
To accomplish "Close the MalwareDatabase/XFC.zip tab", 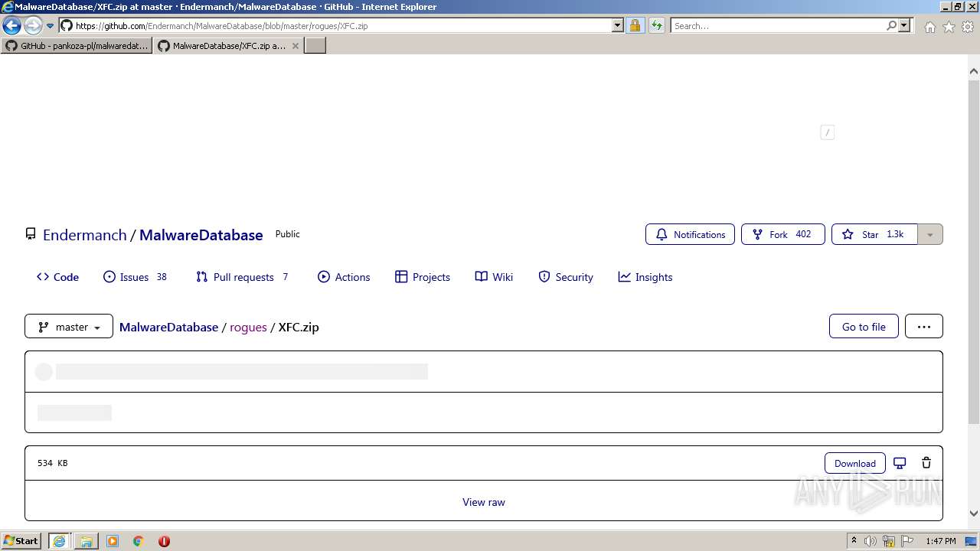I will pos(296,46).
